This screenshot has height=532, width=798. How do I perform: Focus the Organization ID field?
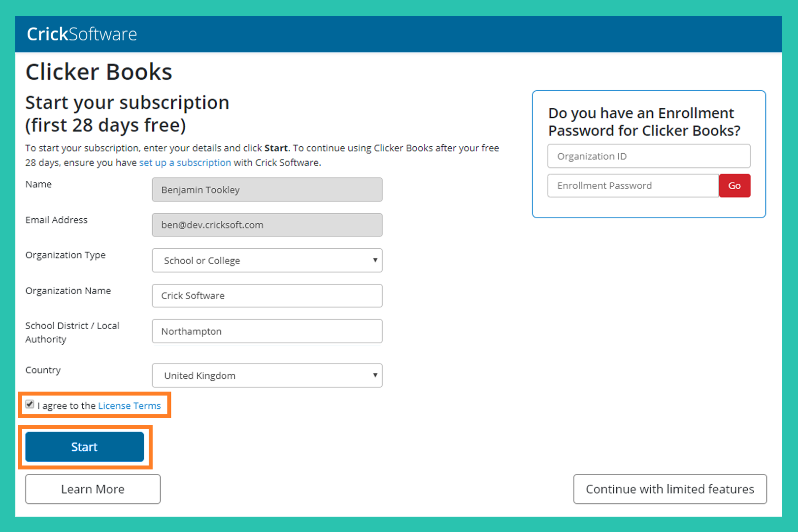pyautogui.click(x=648, y=156)
